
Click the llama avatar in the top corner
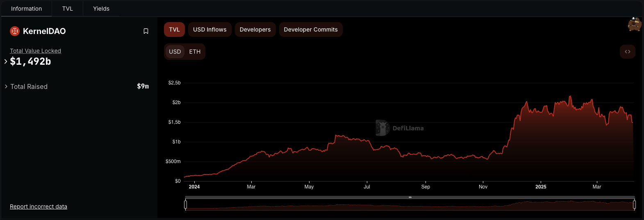[x=635, y=24]
